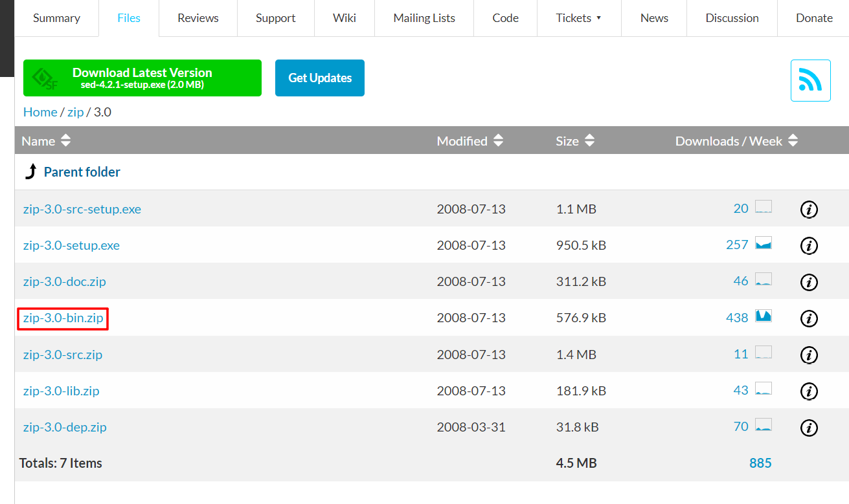Image resolution: width=849 pixels, height=504 pixels.
Task: Click download graph for zip-3.0-src.zip
Action: (x=764, y=353)
